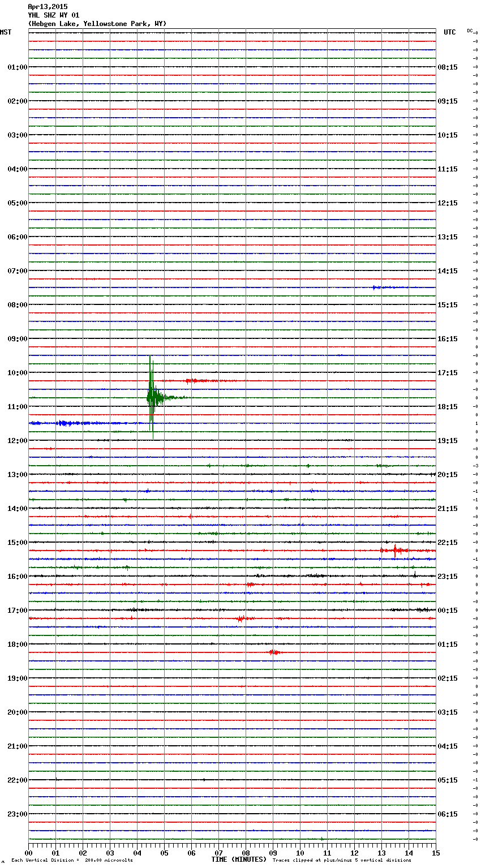Image resolution: width=481 pixels, height=868 pixels.
Task: Click the large green earthquake spike
Action: (151, 397)
